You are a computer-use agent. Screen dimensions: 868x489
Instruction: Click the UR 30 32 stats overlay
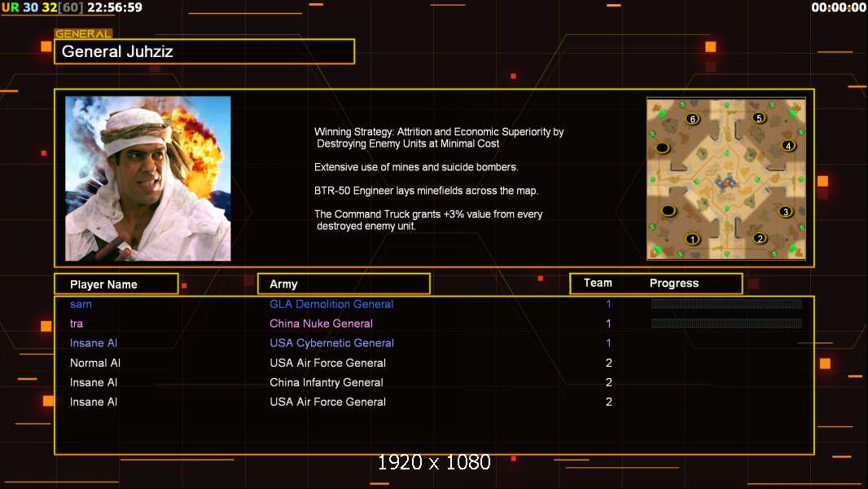click(x=42, y=7)
